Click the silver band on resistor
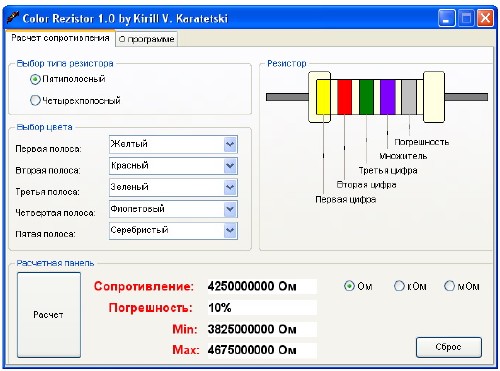Viewport: 500px width, 371px height. coord(409,97)
